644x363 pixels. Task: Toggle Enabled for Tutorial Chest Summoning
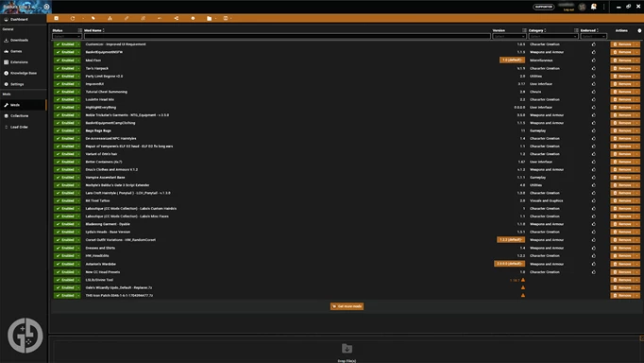(65, 92)
